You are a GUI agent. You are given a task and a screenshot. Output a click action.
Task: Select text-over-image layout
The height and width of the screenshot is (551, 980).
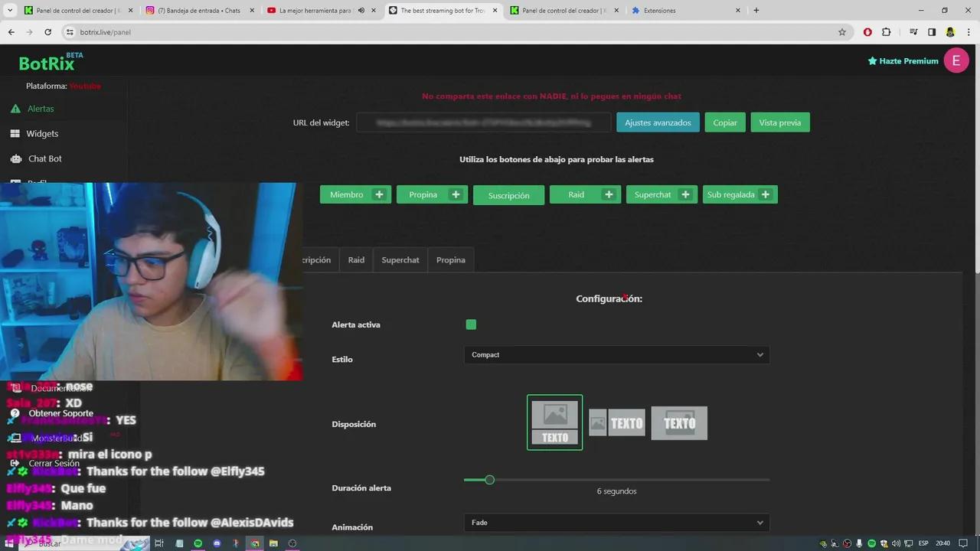[x=679, y=423]
